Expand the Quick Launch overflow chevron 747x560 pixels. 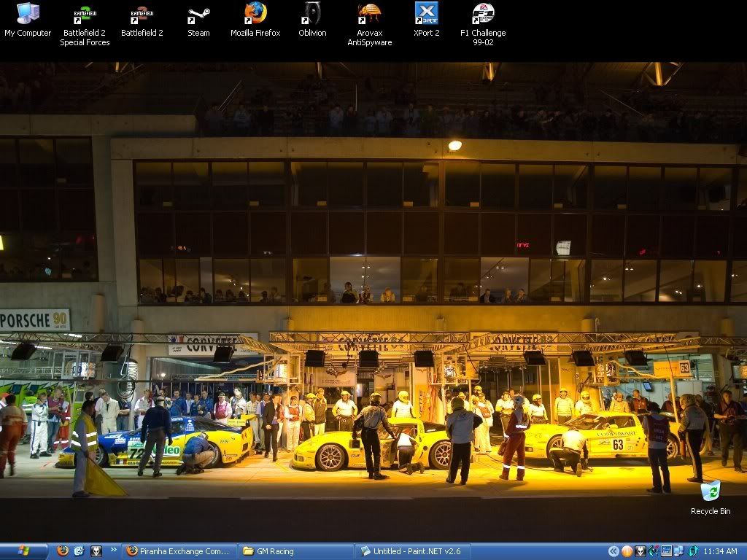tap(113, 551)
